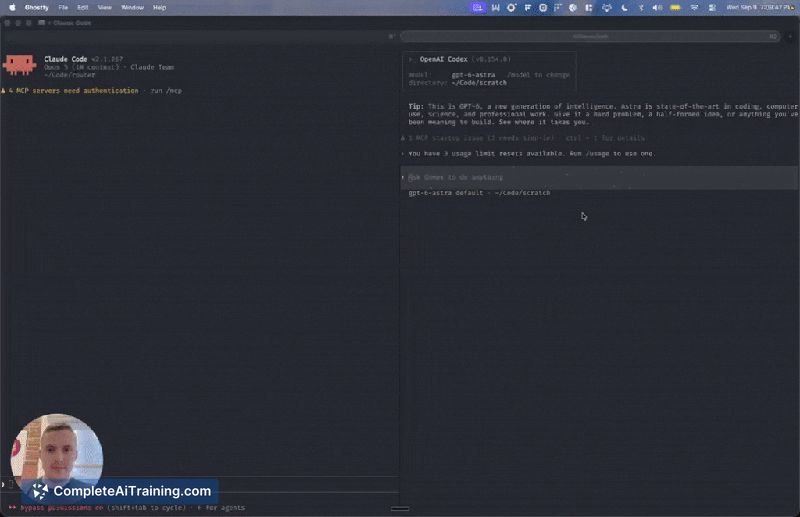The image size is (800, 517).
Task: Click the ~/Code/router path under Claude Code
Action: (69, 75)
